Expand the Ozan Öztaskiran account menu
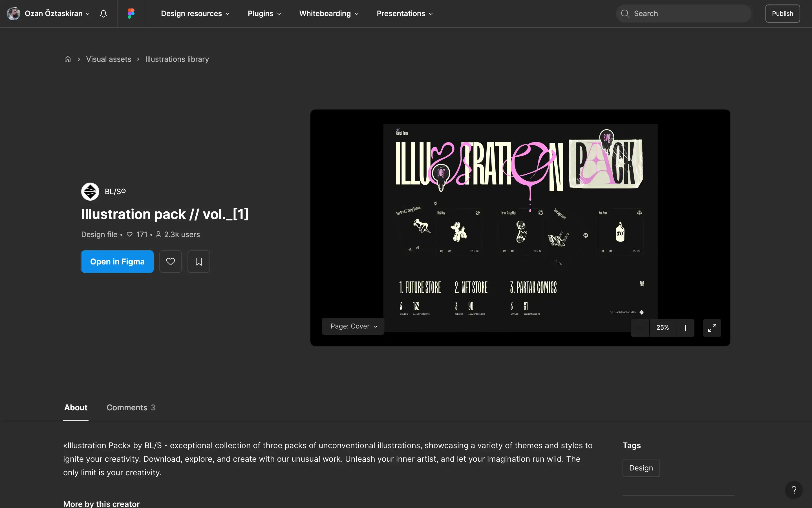This screenshot has height=508, width=812. pyautogui.click(x=57, y=14)
